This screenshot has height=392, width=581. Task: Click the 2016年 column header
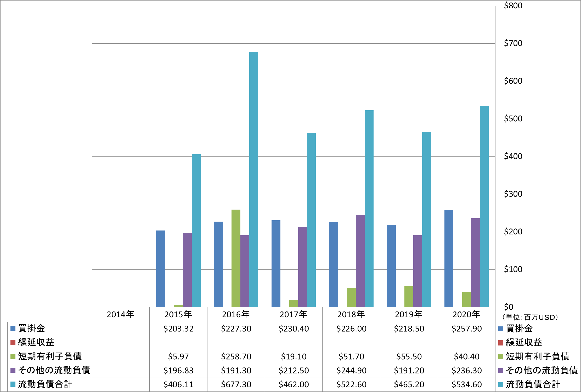[x=236, y=314]
